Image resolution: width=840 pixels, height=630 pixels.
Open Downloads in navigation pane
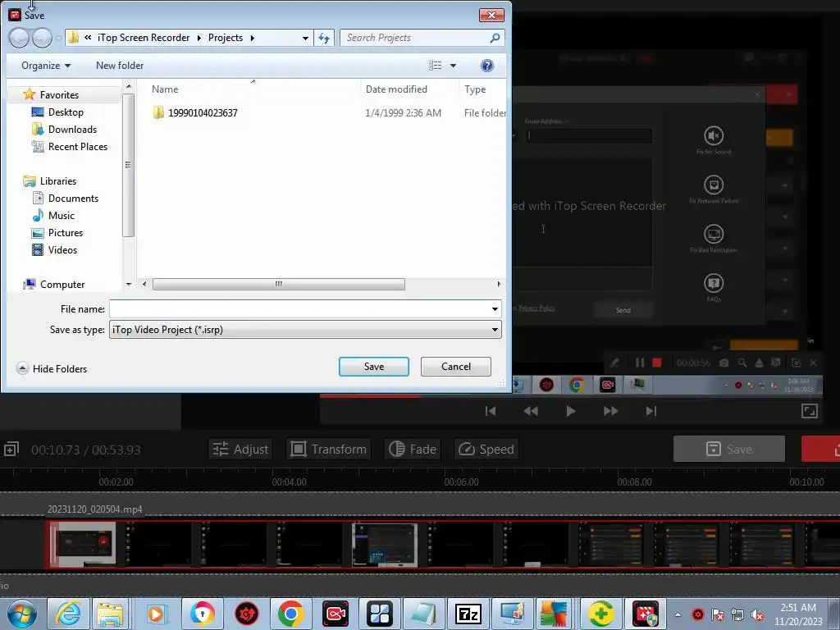72,129
